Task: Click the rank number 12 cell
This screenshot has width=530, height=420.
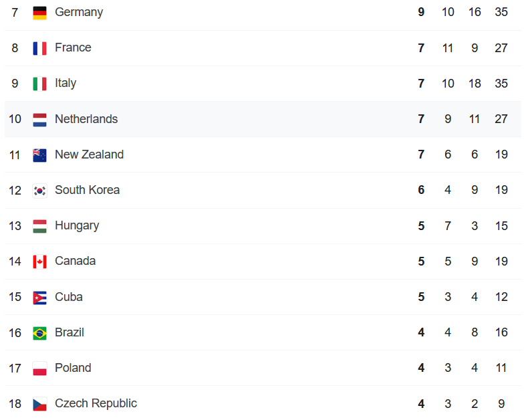Action: (15, 191)
